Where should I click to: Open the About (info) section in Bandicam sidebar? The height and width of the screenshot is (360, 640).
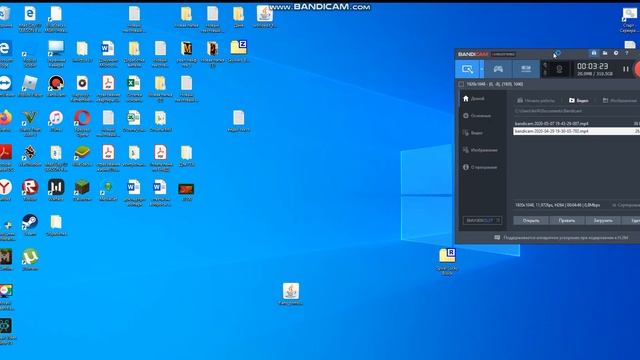480,167
